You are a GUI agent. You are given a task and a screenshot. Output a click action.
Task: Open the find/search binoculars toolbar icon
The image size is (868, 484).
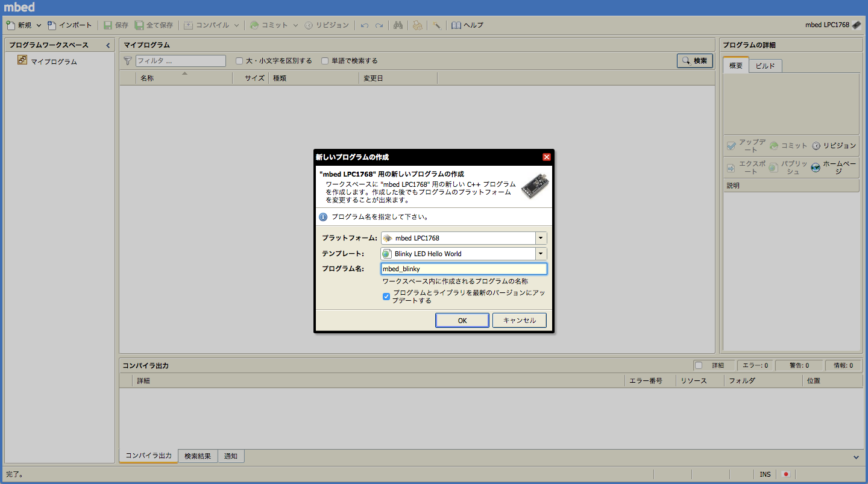[x=398, y=25]
